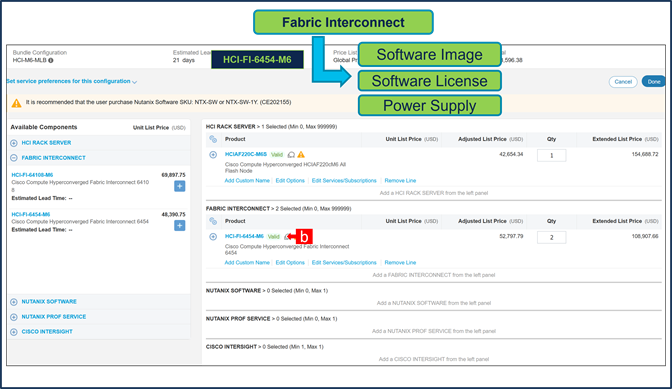
Task: Click the NUTANIX SOFTWARE group label
Action: pos(49,302)
